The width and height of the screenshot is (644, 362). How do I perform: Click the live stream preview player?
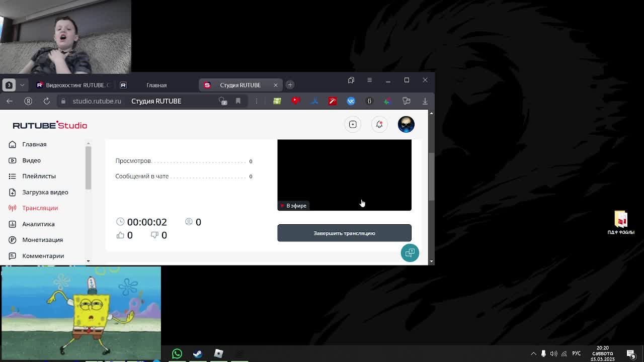point(344,175)
